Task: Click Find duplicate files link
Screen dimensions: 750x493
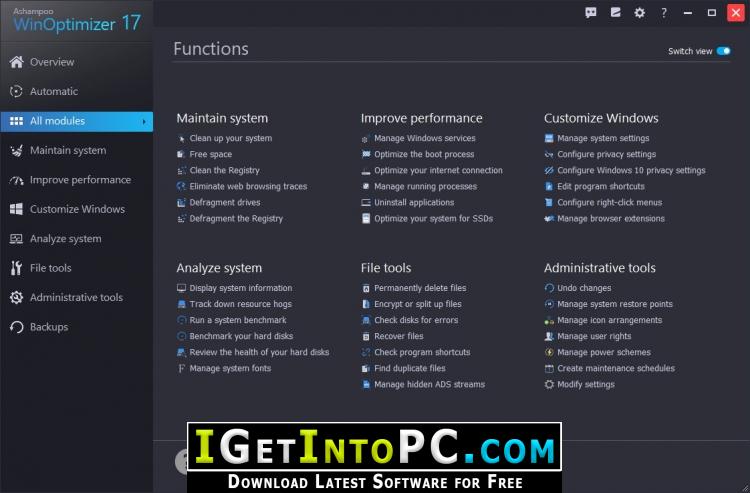Action: coord(409,368)
